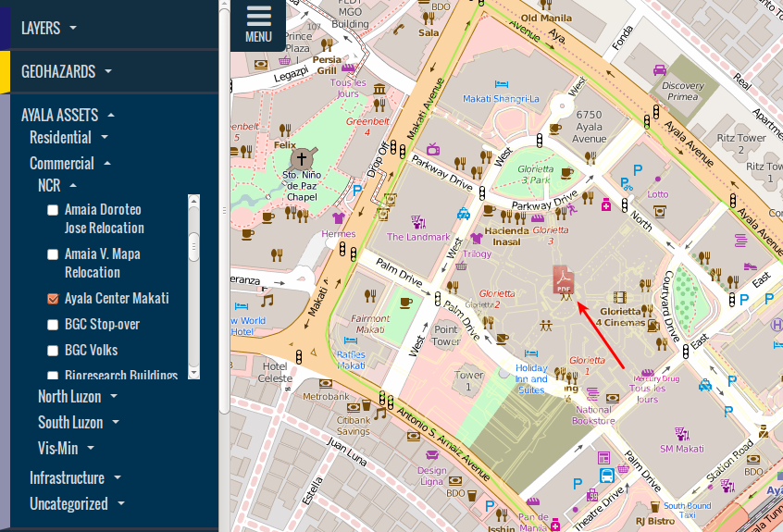
Task: Click the RJ Bistro map label
Action: [x=654, y=521]
